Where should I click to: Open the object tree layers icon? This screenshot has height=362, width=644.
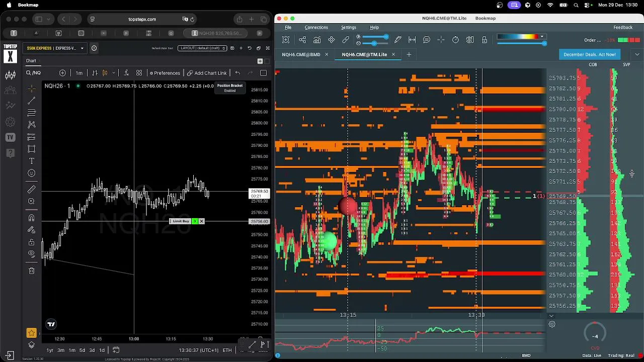(31, 345)
